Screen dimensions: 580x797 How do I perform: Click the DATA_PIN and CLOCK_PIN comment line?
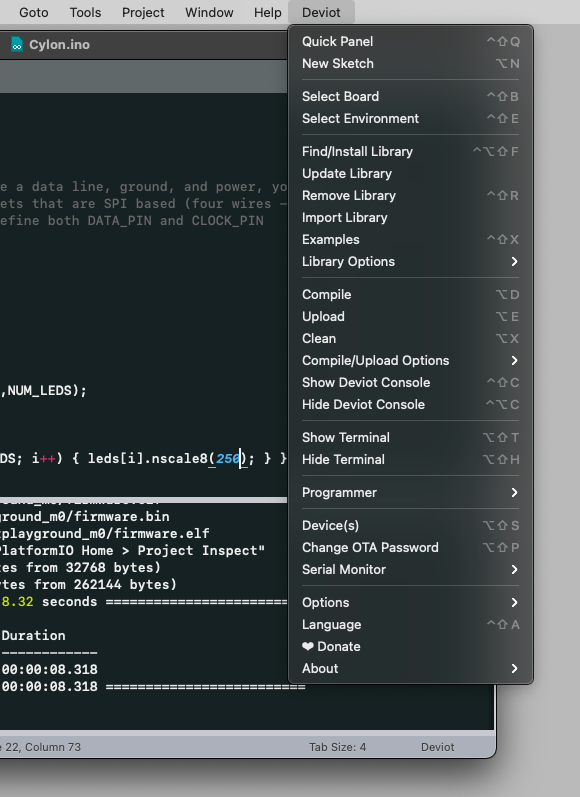click(132, 221)
